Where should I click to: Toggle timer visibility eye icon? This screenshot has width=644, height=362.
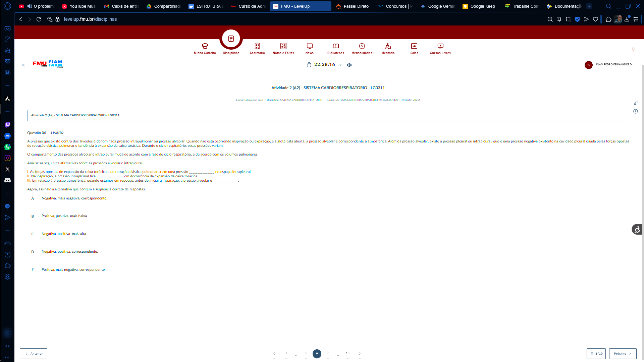pos(349,65)
